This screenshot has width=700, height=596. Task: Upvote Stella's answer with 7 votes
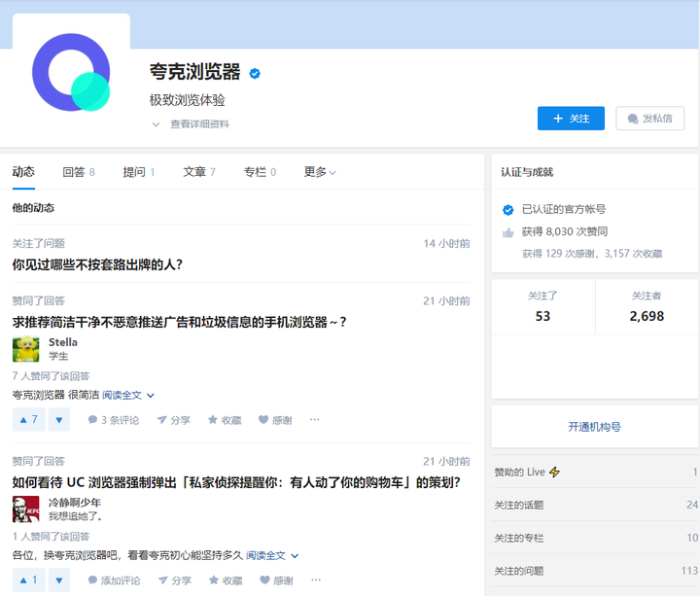pyautogui.click(x=28, y=420)
